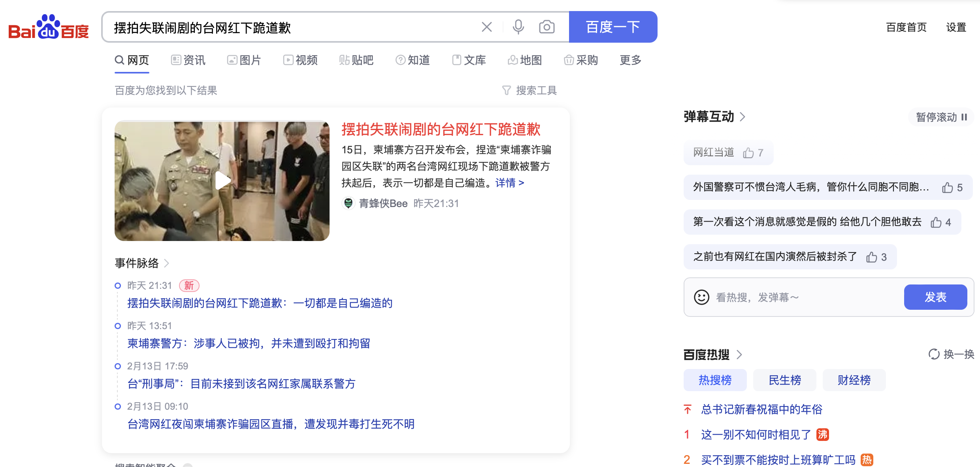
Task: Switch to the 资讯 tab
Action: 188,60
